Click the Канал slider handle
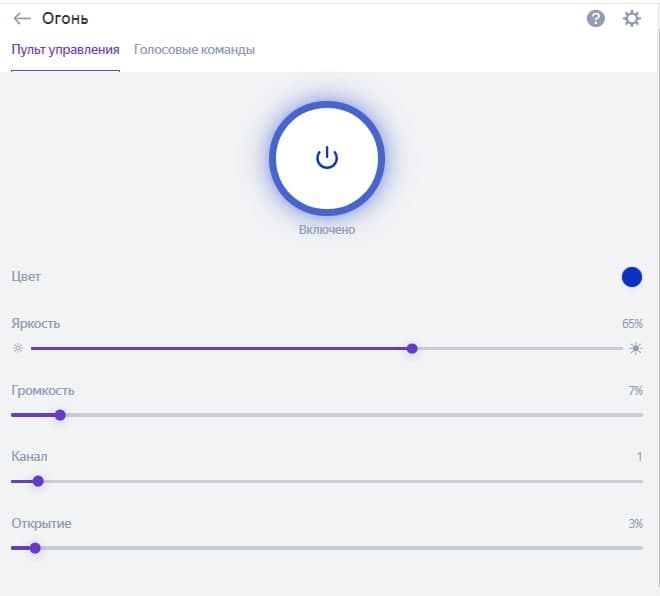 (38, 481)
